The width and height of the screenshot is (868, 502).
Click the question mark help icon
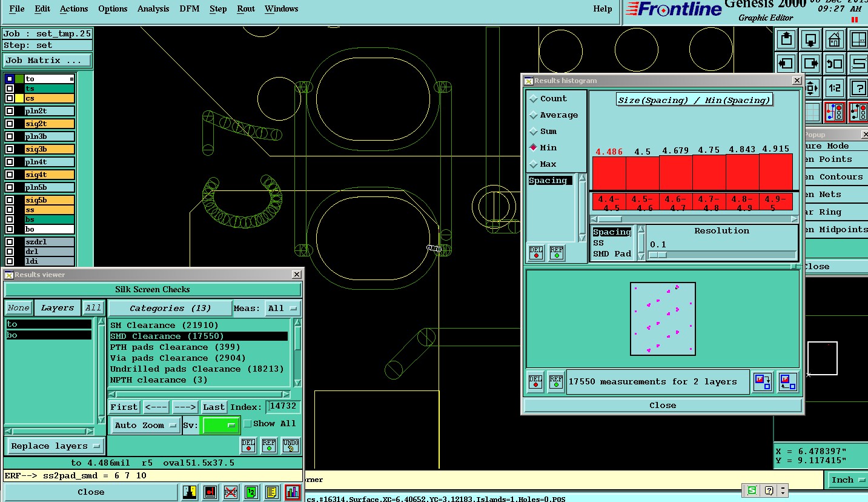pyautogui.click(x=858, y=87)
